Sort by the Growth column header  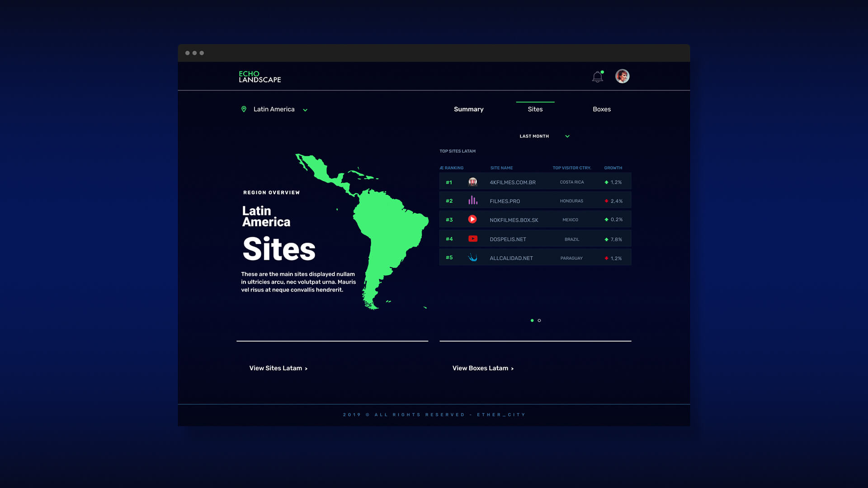(613, 168)
